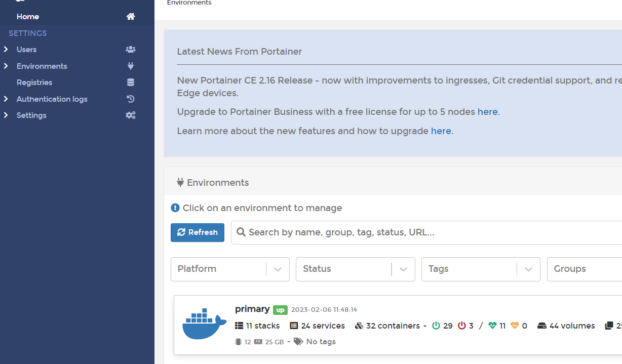Viewport: 622px width, 364px height.
Task: Click the green running containers power icon
Action: pyautogui.click(x=436, y=326)
